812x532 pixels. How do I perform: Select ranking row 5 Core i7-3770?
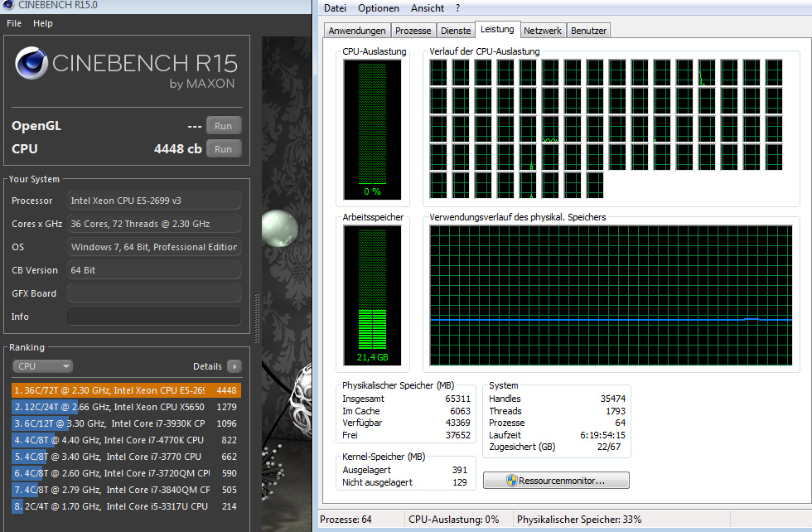pyautogui.click(x=126, y=457)
